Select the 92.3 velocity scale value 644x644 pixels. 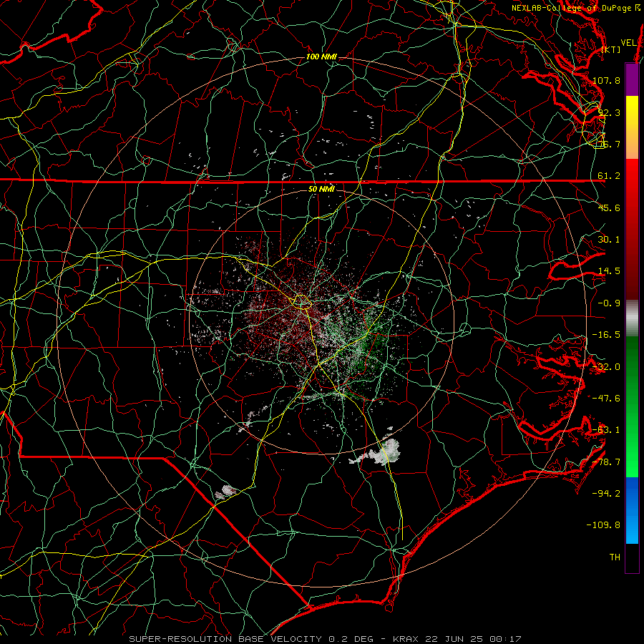[609, 112]
